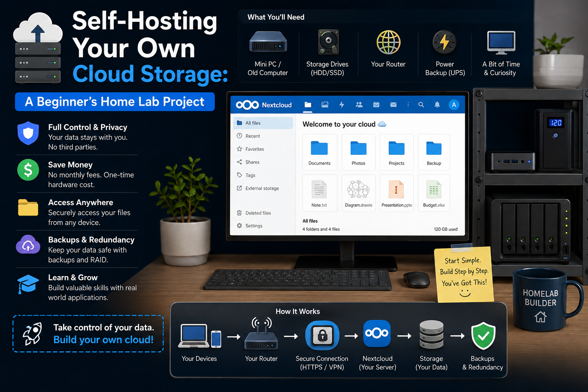Screen dimensions: 588x392
Task: Click the Save Money dollar icon
Action: coord(28,170)
